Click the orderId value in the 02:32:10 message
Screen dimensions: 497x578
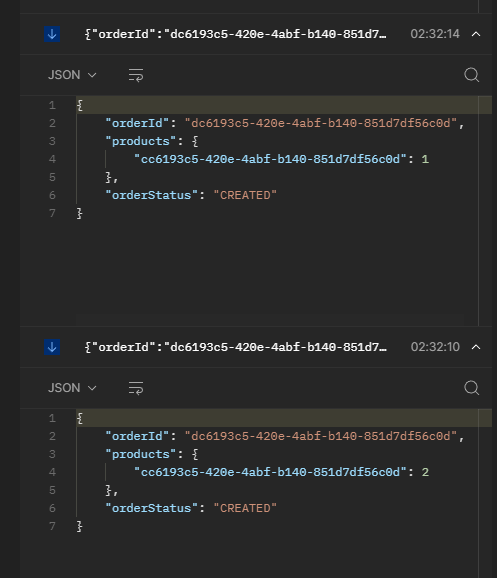[x=321, y=436]
